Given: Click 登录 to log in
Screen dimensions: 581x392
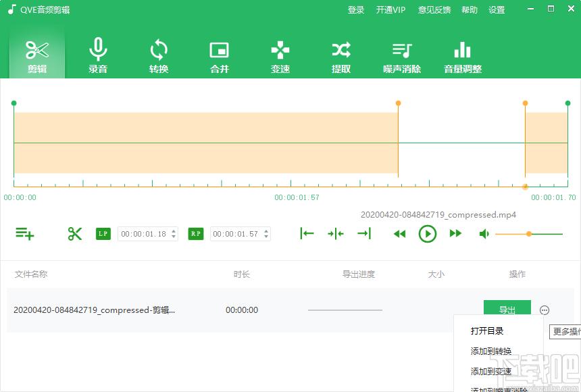Looking at the screenshot, I should coord(356,10).
